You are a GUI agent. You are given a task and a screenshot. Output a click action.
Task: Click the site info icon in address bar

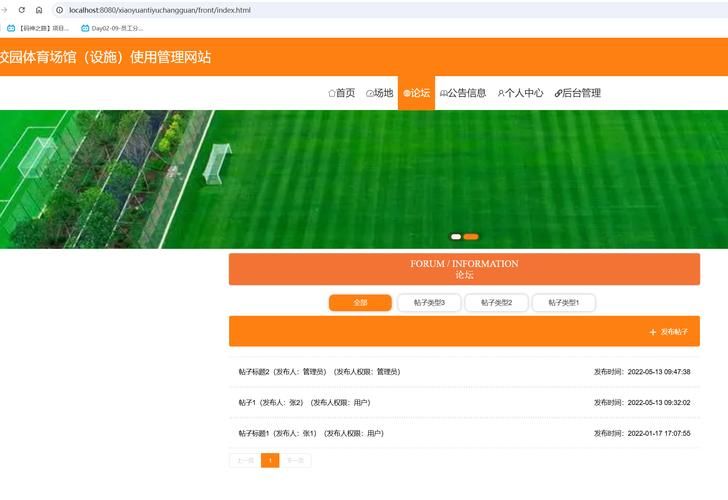pos(59,10)
